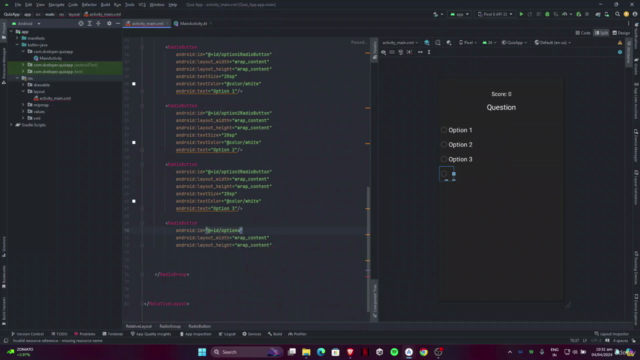The image size is (640, 360).
Task: Open the Pixel 8 API 33 device dropdown
Action: [495, 14]
